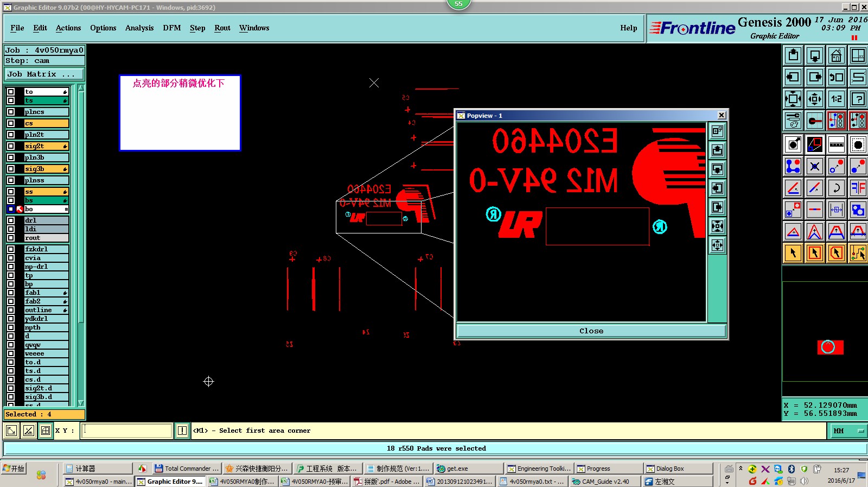Open the File menu
Image resolution: width=868 pixels, height=487 pixels.
pos(17,28)
